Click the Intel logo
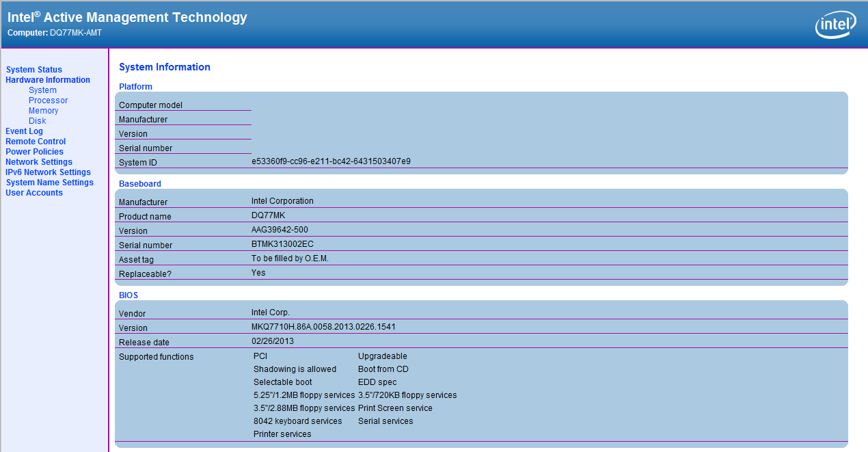The width and height of the screenshot is (868, 452). 835,25
